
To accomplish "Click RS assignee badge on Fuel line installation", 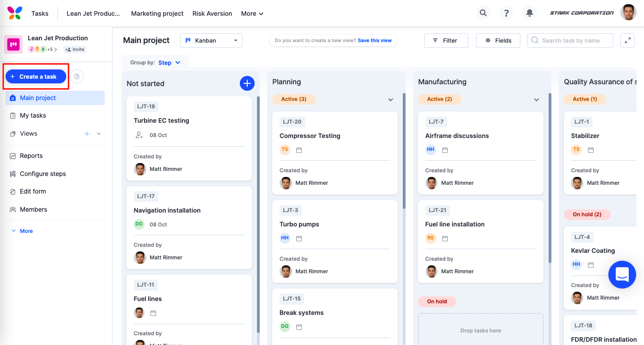I will (431, 238).
